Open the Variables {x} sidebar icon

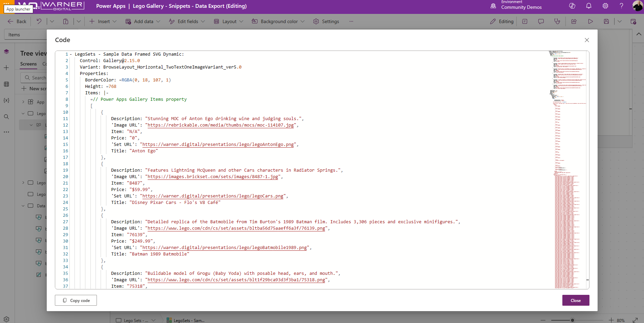point(6,100)
